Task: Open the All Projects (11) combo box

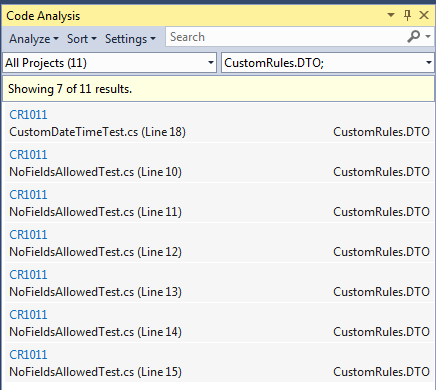Action: [x=110, y=63]
